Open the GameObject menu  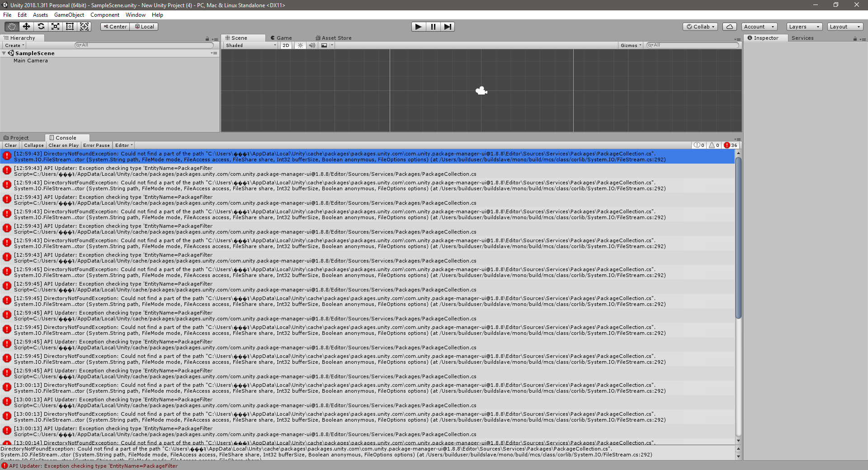69,15
